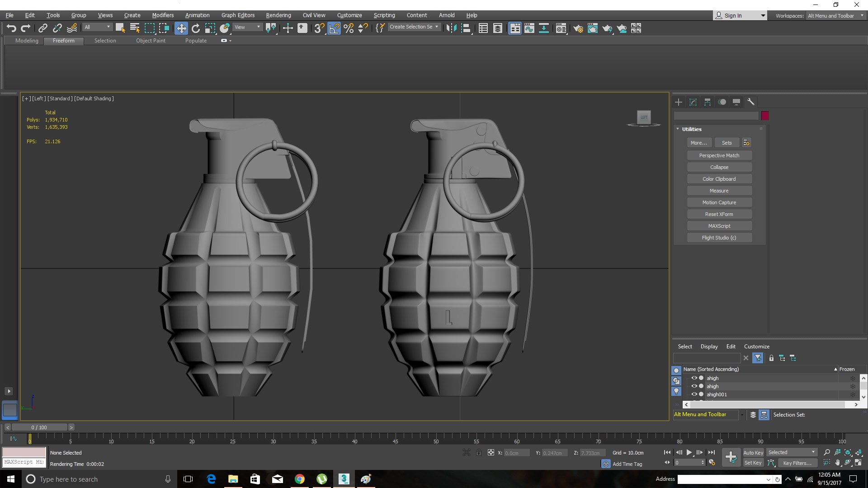The height and width of the screenshot is (488, 868).
Task: Click the Select and Link chain icon
Action: tap(42, 28)
